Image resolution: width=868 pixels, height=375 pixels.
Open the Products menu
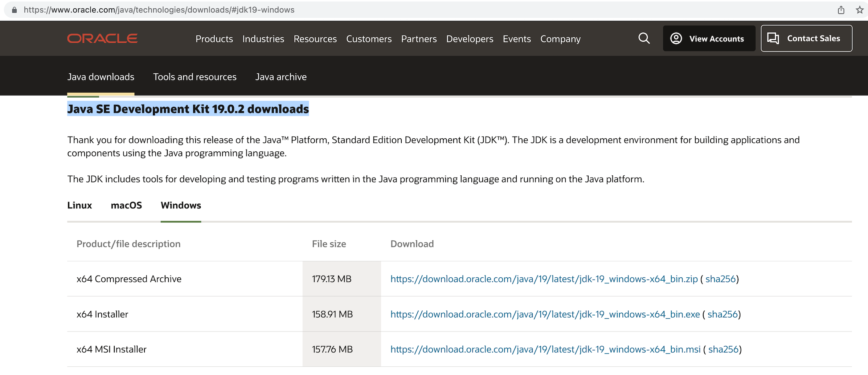[214, 39]
